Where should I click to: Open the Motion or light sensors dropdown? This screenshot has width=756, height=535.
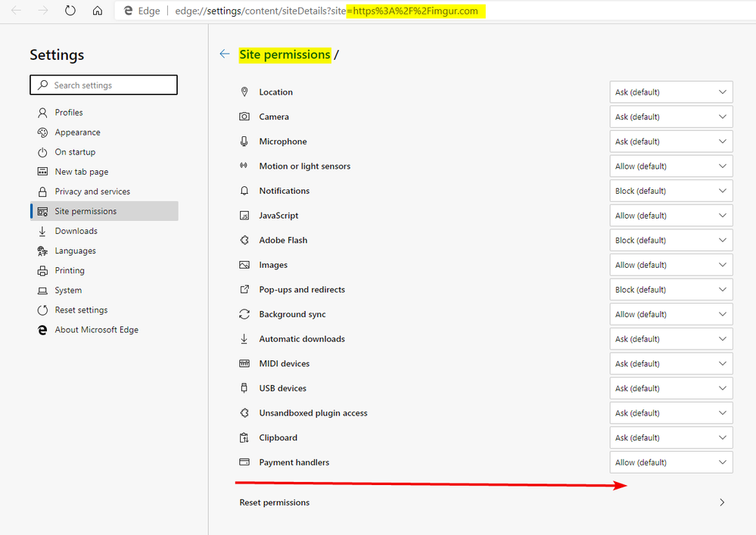click(x=671, y=166)
